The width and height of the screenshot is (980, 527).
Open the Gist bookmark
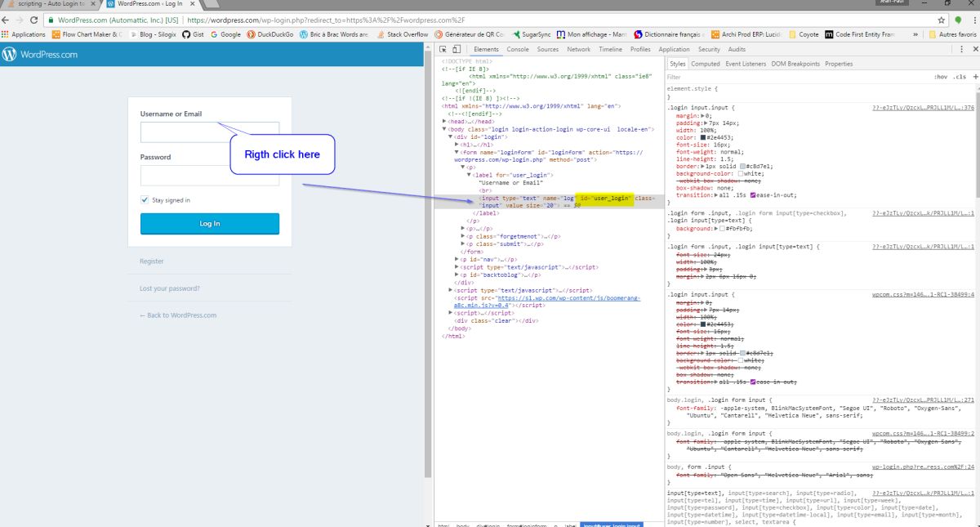point(193,34)
